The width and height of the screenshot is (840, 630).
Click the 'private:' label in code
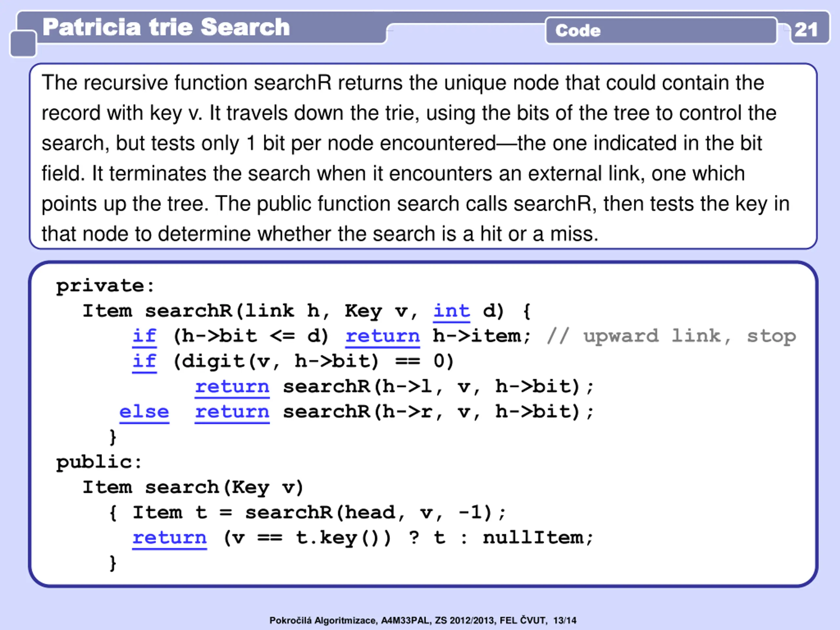[x=105, y=286]
